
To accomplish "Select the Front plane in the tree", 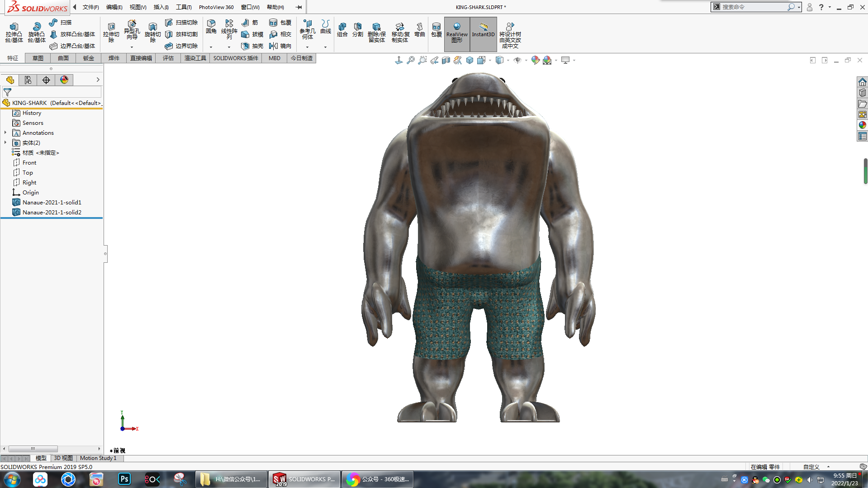I will (29, 163).
